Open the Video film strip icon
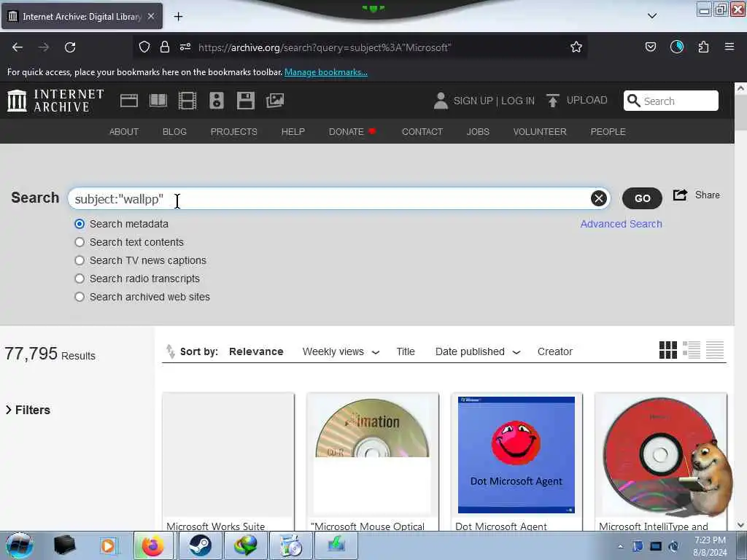Image resolution: width=747 pixels, height=560 pixels. 187,101
